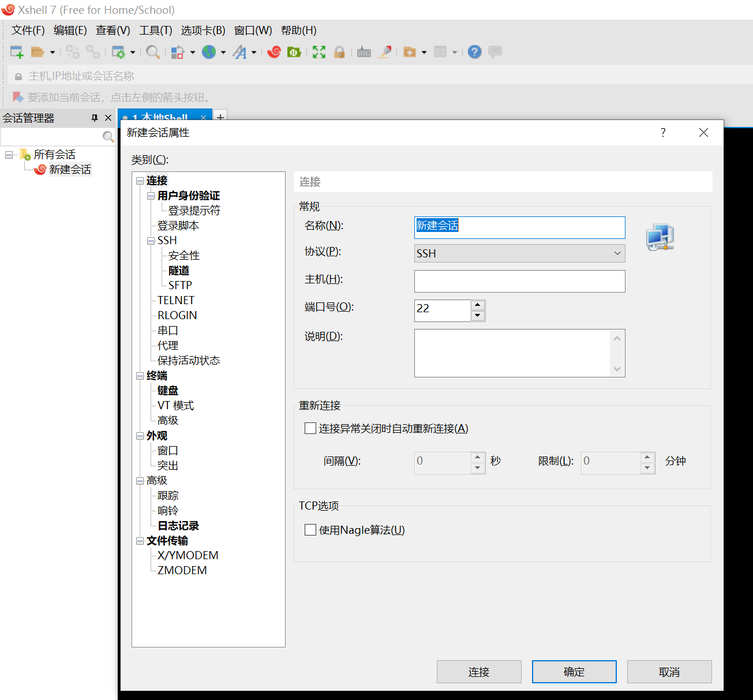Click the globe Encoding toolbar icon

tap(208, 52)
